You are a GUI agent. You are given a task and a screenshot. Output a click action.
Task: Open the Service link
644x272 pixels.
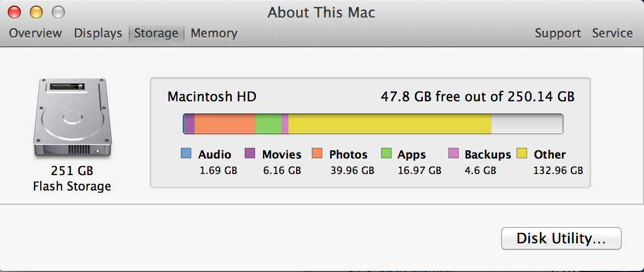613,33
